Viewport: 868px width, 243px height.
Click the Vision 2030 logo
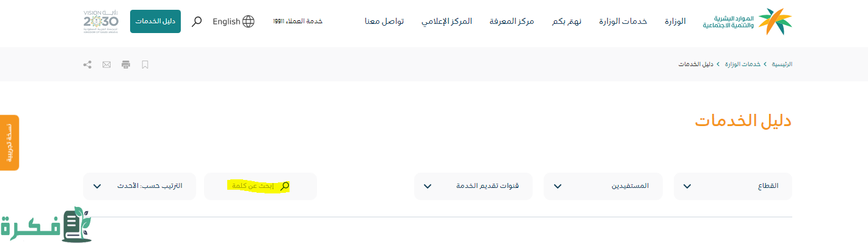coord(101,21)
